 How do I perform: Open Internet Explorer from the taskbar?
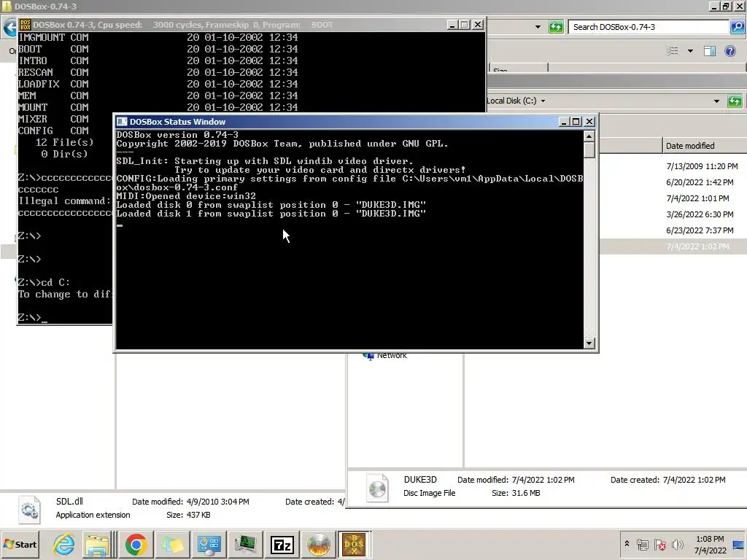pos(64,545)
